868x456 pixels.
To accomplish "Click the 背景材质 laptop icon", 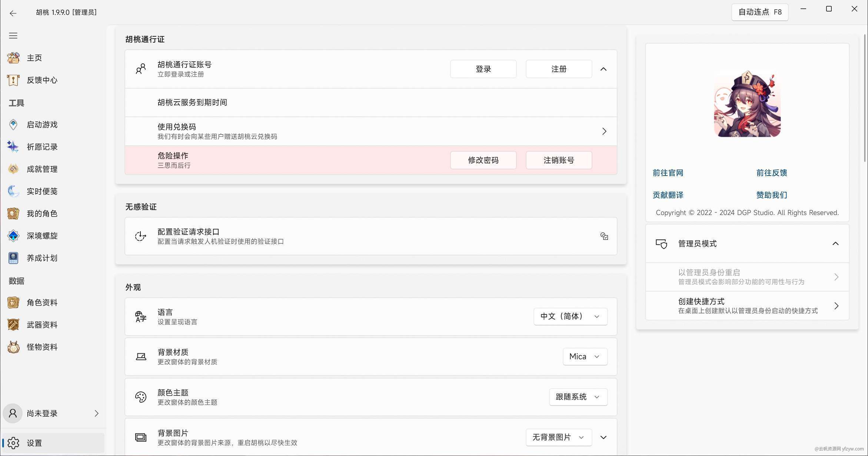I will point(141,357).
